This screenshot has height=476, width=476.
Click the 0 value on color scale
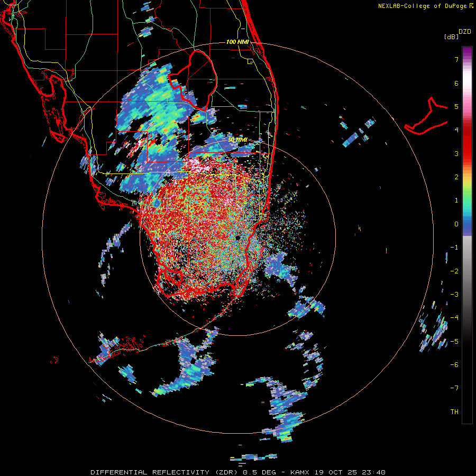click(x=456, y=224)
